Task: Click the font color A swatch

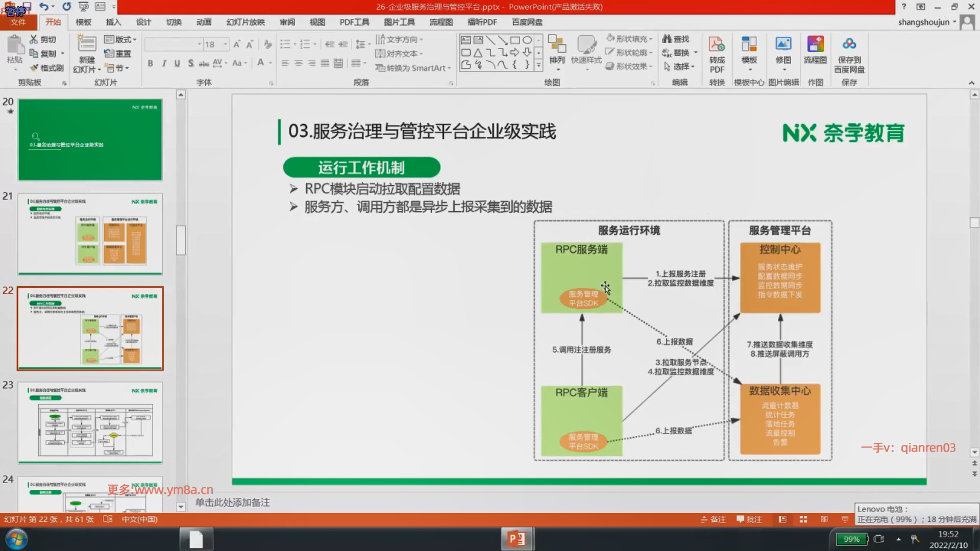Action: pos(261,63)
